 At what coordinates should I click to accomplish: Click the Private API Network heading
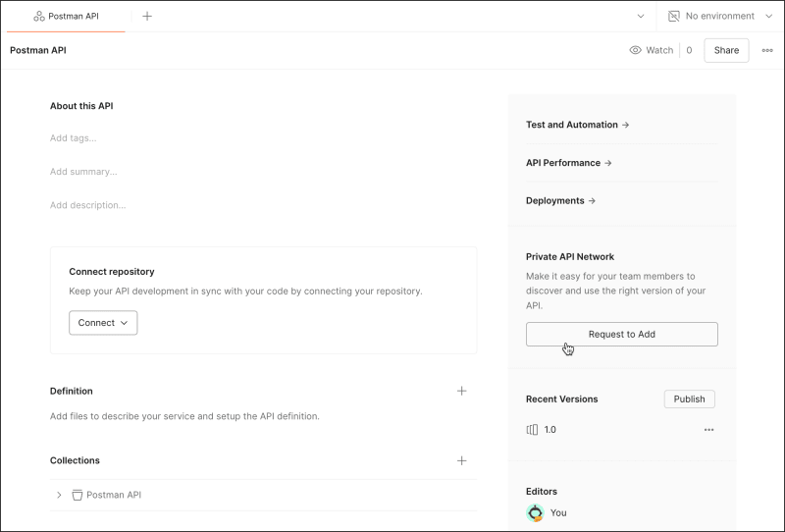tap(570, 256)
